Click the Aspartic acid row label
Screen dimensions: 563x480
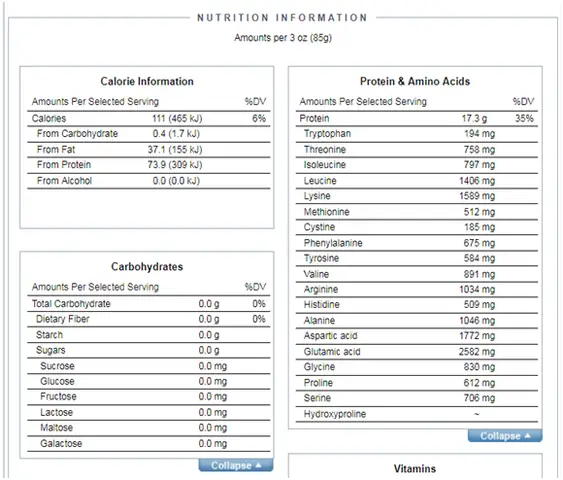coord(330,336)
